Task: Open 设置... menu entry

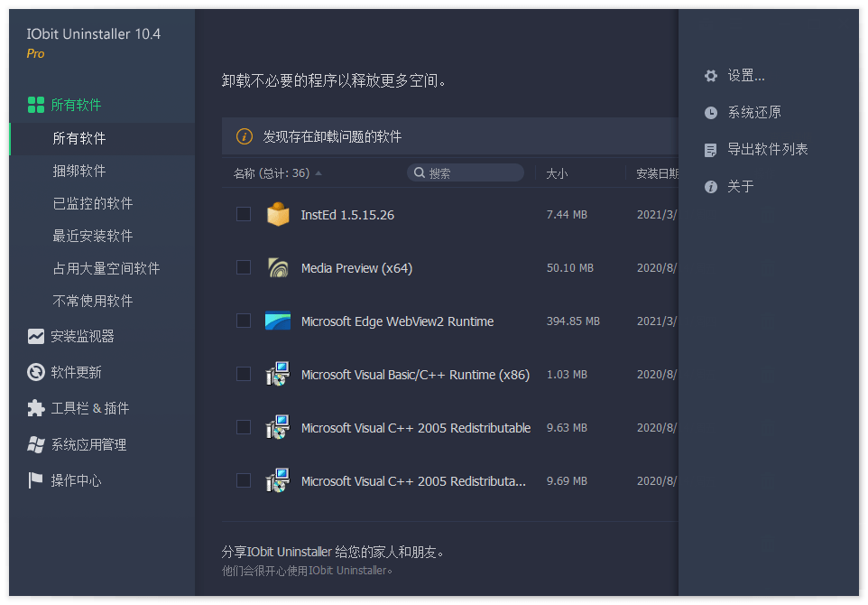Action: coord(745,75)
